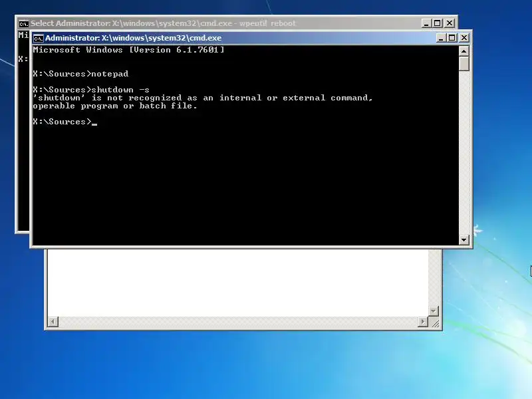
Task: Click the Notepad window resize grip
Action: coord(435,323)
